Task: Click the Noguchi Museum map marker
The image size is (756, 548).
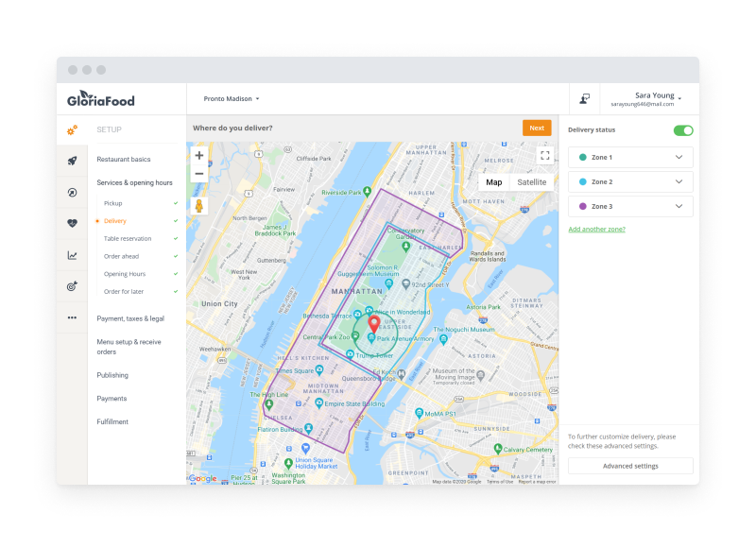Action: click(x=443, y=339)
